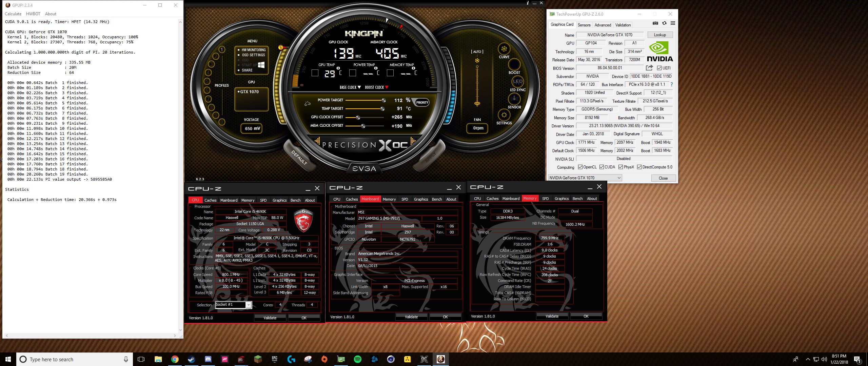Click OK in the Mainboard CPU-Z window
The image size is (868, 366).
point(445,317)
